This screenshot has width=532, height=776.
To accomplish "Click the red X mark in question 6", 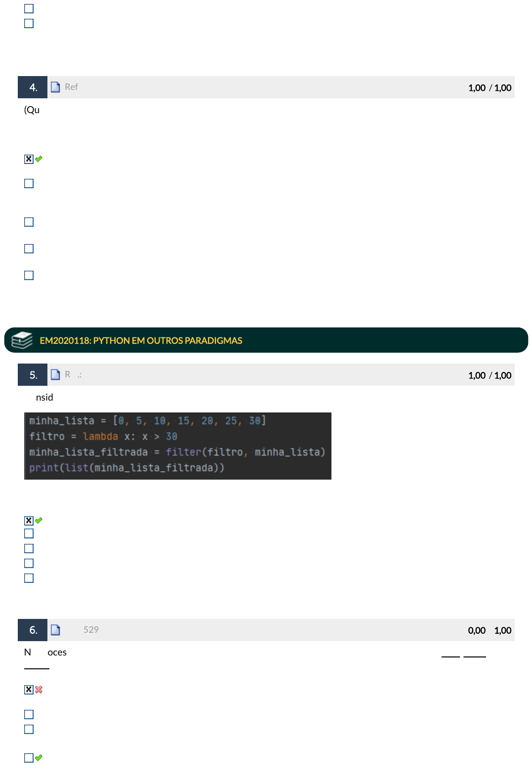I will coord(39,690).
